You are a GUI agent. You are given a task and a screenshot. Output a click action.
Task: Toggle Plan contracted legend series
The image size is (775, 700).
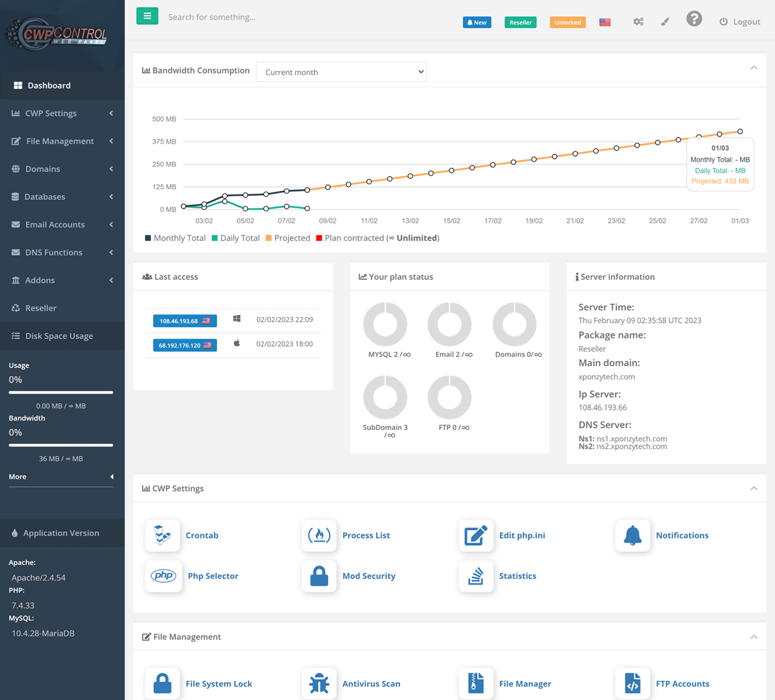tap(378, 238)
